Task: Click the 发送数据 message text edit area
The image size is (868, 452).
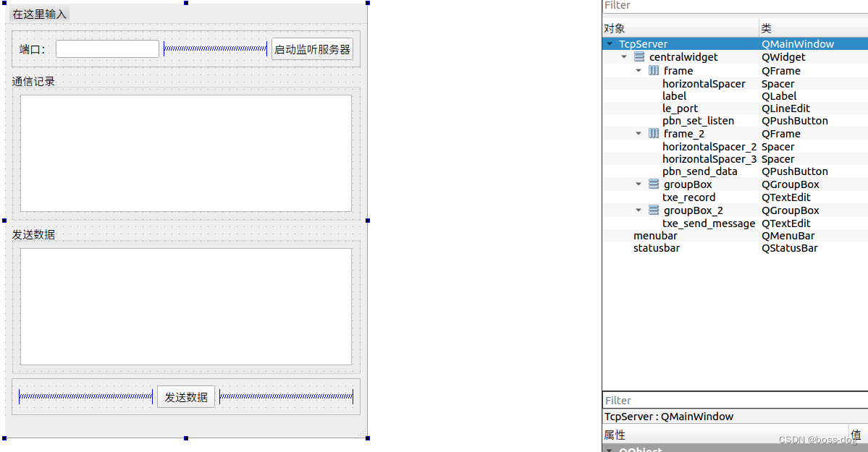Action: click(x=186, y=307)
